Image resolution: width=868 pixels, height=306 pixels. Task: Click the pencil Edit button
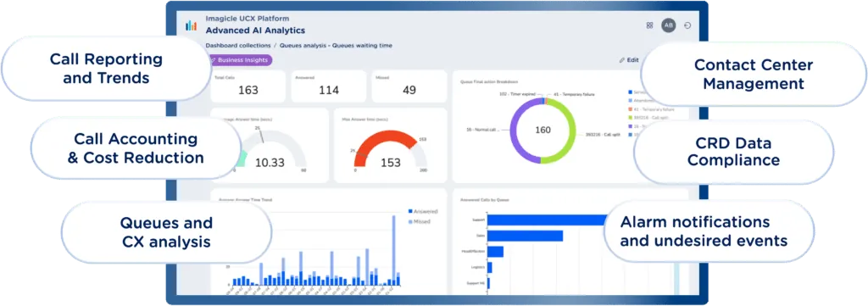pos(630,60)
